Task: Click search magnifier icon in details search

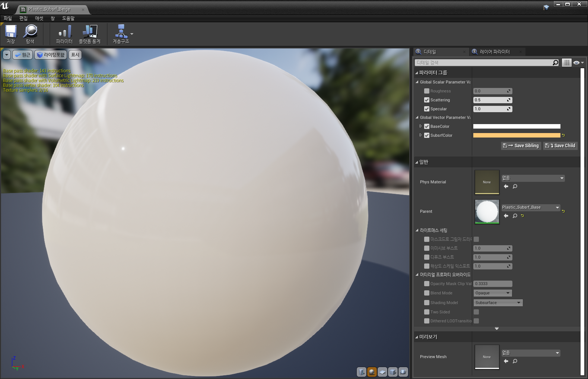Action: click(556, 63)
